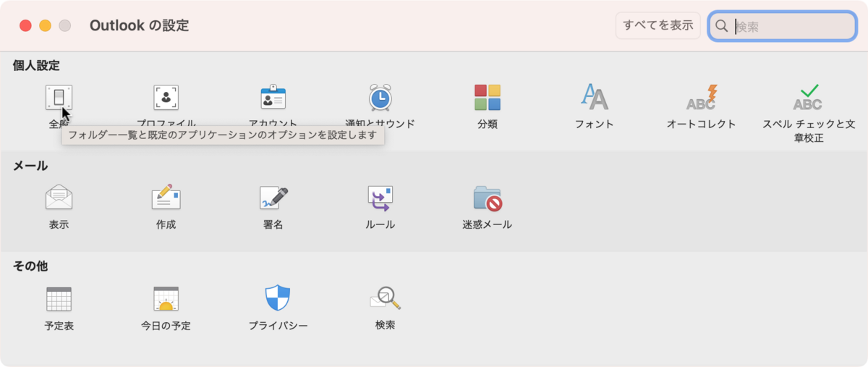Open the 予定表 calendar icon
Image resolution: width=868 pixels, height=367 pixels.
click(59, 298)
